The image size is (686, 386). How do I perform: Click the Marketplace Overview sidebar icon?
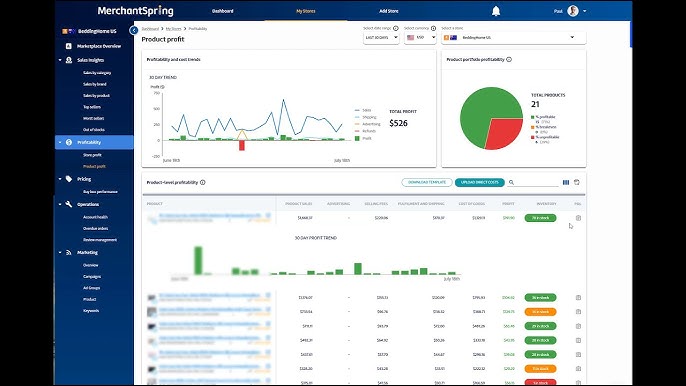coord(69,46)
